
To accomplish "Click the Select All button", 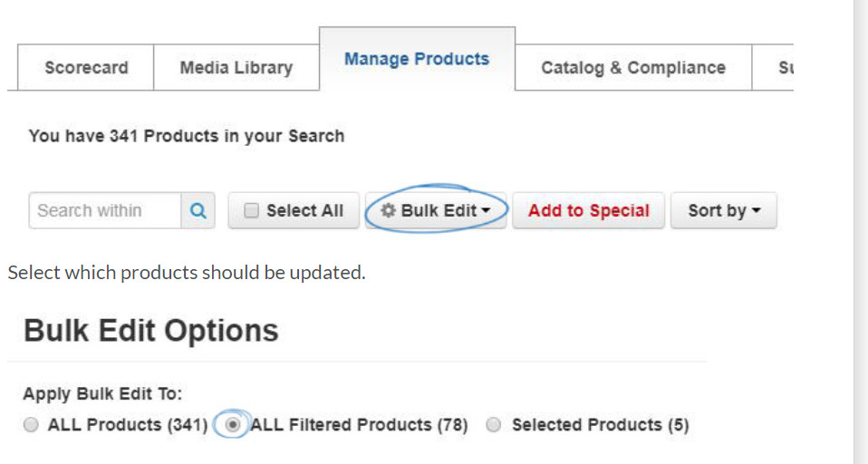I will 294,210.
